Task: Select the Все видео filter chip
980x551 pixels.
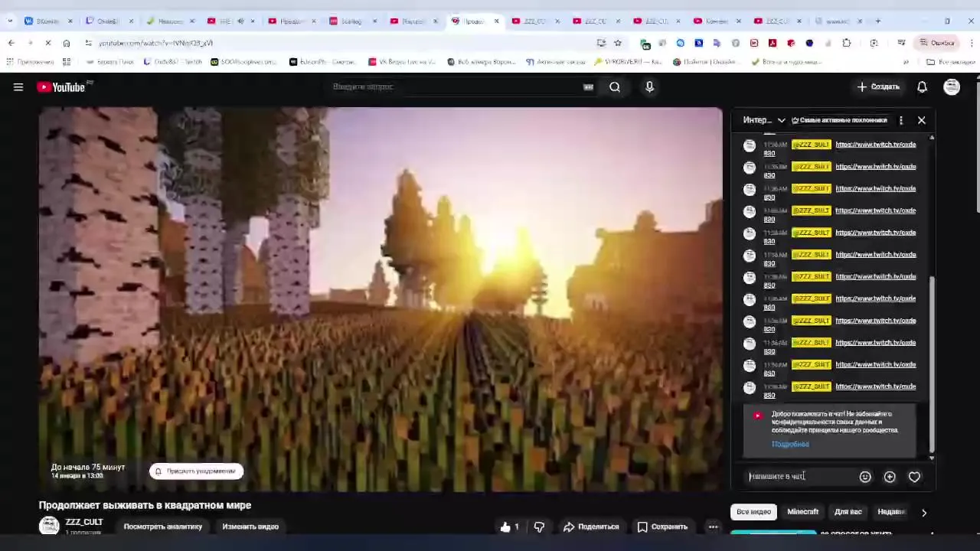Action: [x=753, y=512]
